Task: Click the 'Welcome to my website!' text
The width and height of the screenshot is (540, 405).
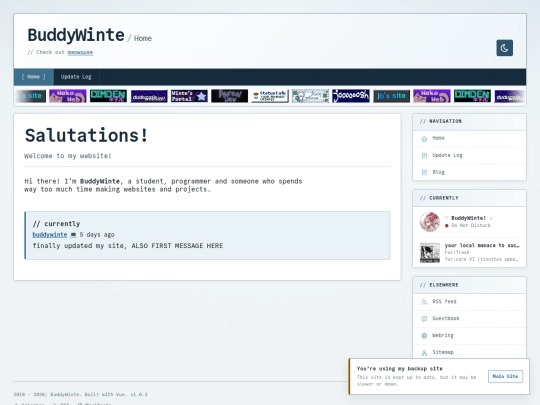Action: coord(68,156)
